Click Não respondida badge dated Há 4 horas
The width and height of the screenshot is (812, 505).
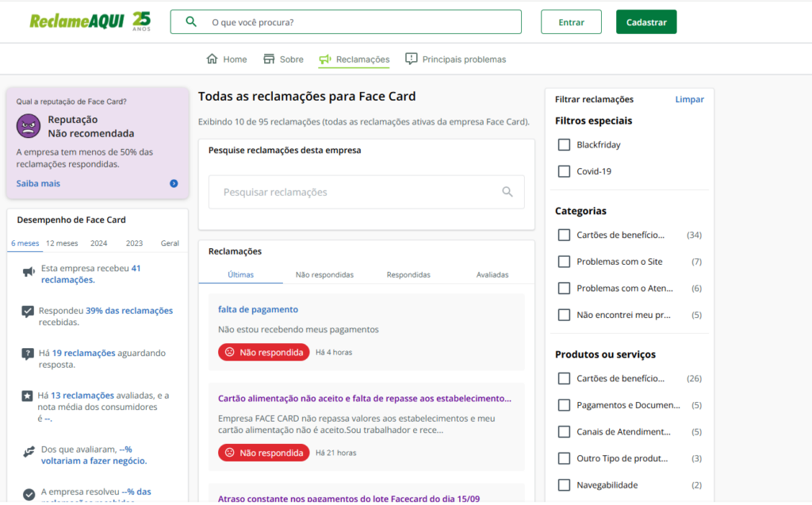click(x=263, y=352)
